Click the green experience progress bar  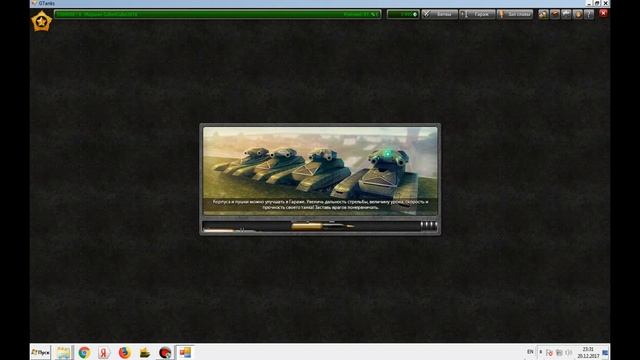click(x=218, y=14)
